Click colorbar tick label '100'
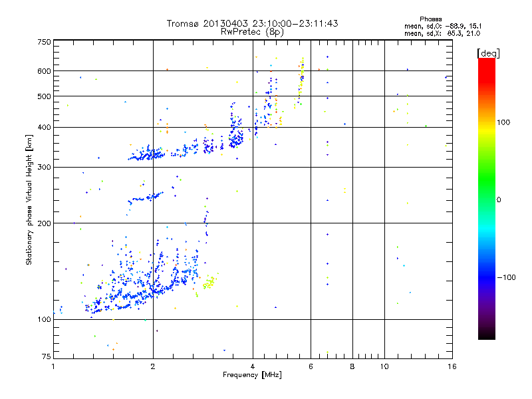Image resolution: width=532 pixels, height=399 pixels. (503, 122)
